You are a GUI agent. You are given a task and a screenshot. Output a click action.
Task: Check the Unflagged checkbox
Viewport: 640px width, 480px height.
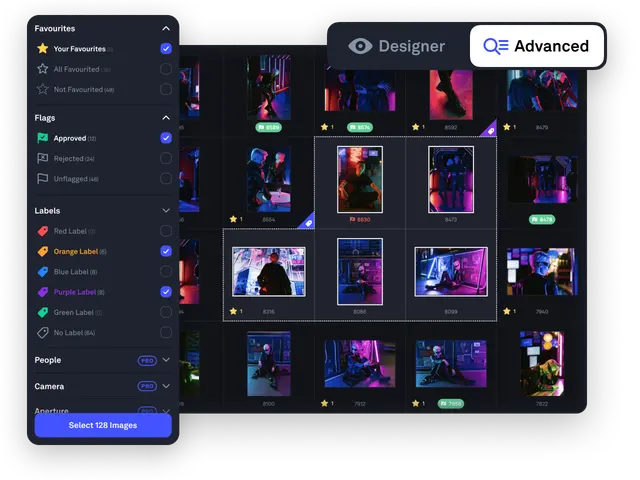coord(166,179)
